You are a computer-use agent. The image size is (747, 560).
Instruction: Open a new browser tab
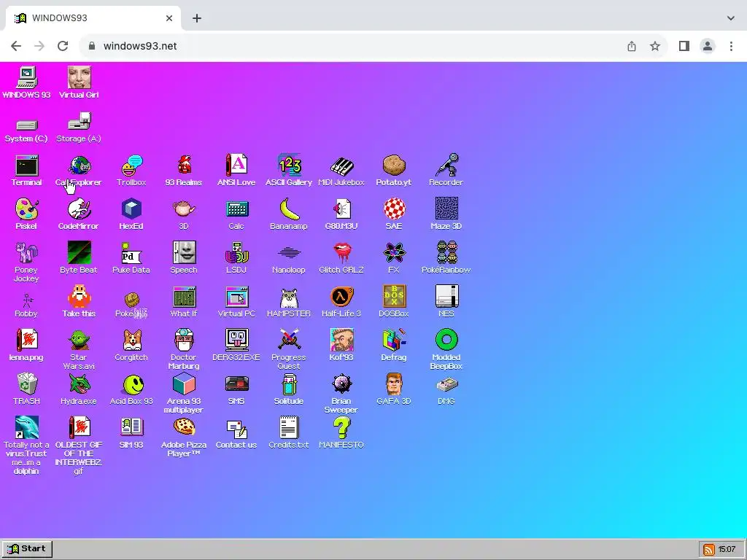click(x=197, y=18)
